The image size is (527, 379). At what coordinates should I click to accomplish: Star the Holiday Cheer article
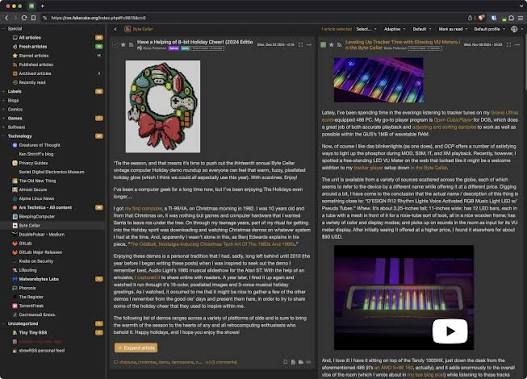click(123, 45)
